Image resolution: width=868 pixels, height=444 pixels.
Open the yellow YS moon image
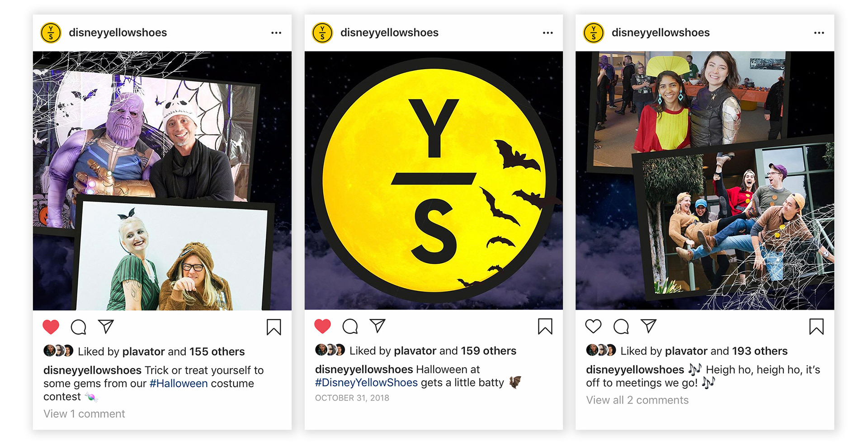click(x=434, y=180)
